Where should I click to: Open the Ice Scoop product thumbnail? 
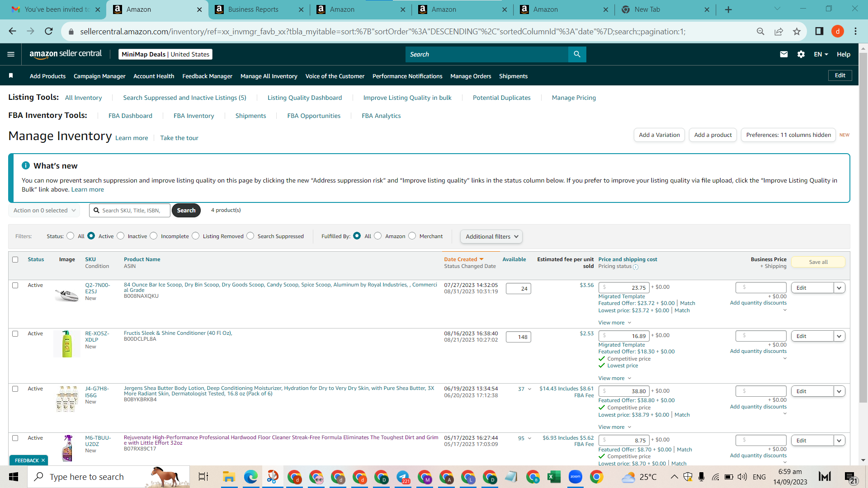point(66,295)
